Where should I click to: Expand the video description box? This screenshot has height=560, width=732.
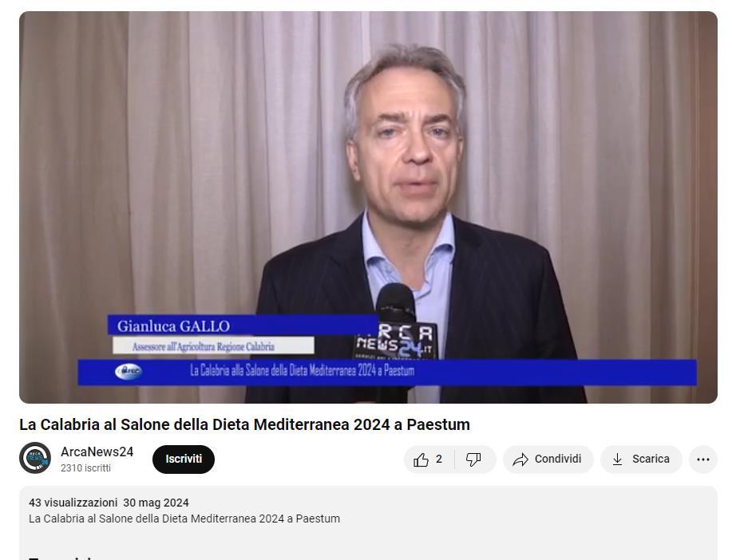point(368,523)
